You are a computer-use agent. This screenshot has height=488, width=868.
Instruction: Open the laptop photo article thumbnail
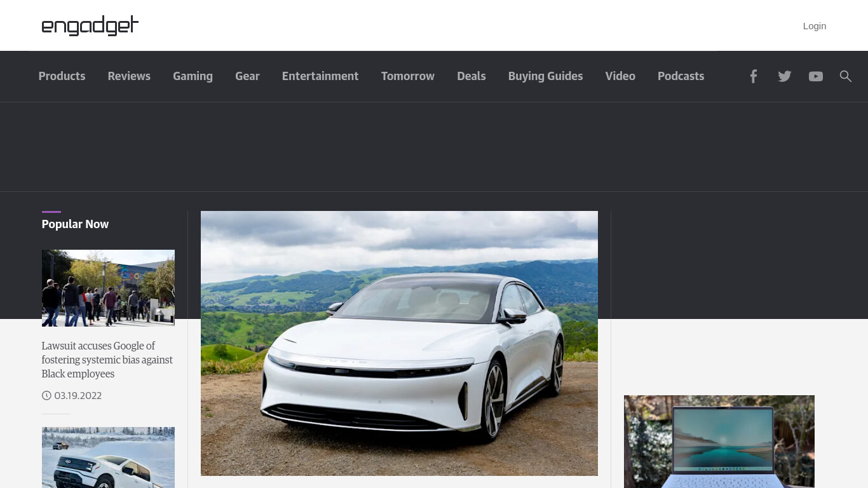719,442
